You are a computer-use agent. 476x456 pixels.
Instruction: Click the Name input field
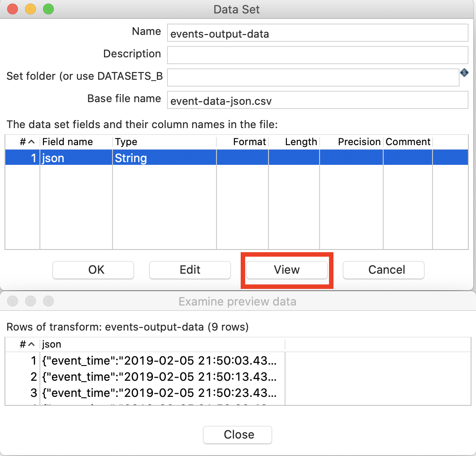click(317, 33)
